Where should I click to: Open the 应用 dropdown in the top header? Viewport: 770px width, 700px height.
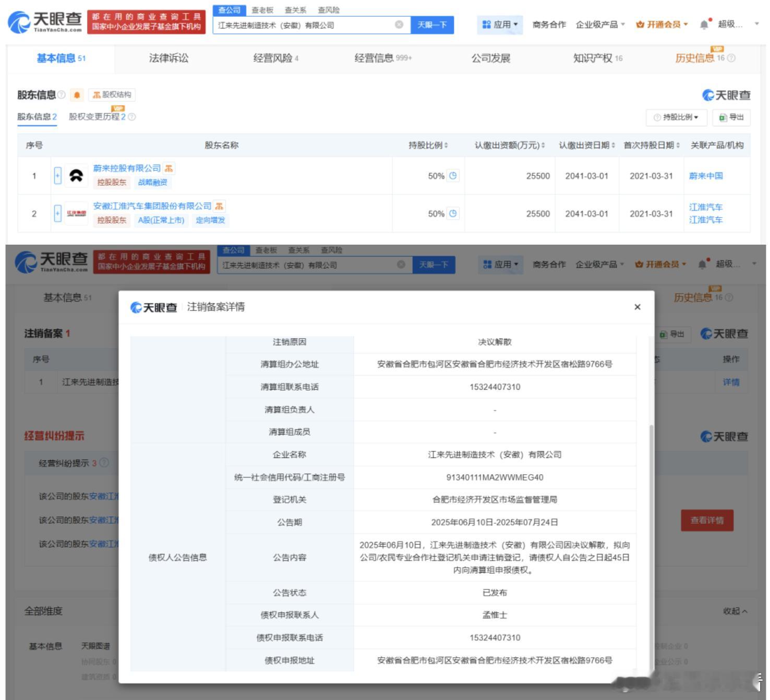click(x=500, y=25)
